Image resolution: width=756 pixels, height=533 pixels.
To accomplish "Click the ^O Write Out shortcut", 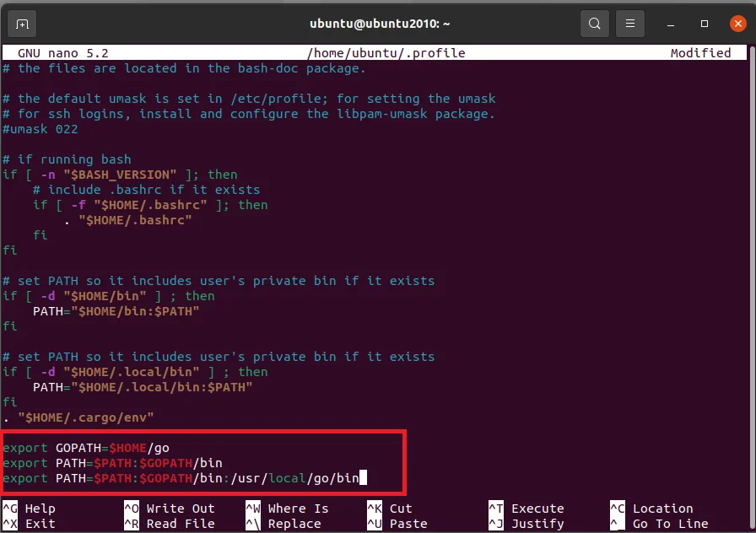I will [x=170, y=509].
